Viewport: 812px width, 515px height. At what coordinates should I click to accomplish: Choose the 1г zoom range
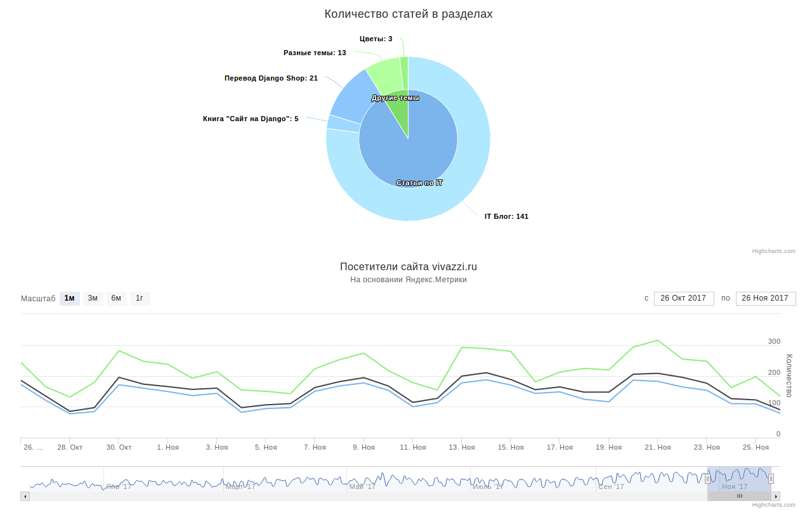click(140, 298)
